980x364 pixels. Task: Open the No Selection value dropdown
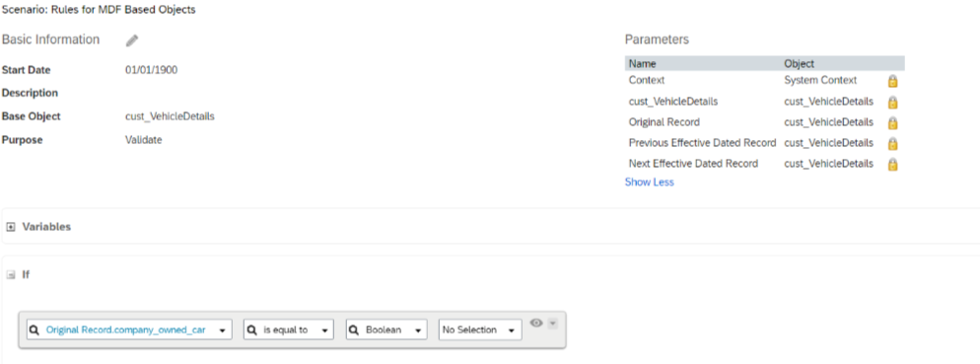coord(512,330)
